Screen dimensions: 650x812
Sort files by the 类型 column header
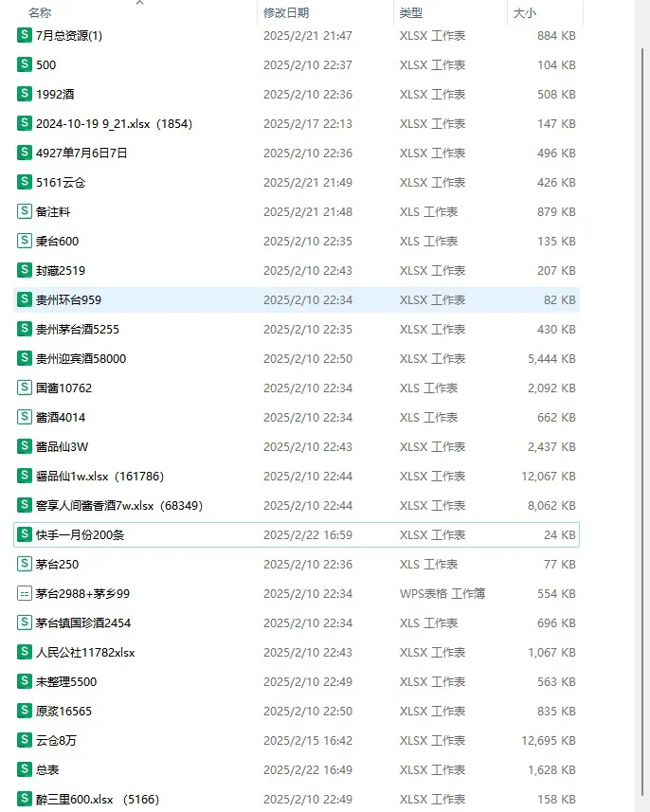pos(411,12)
